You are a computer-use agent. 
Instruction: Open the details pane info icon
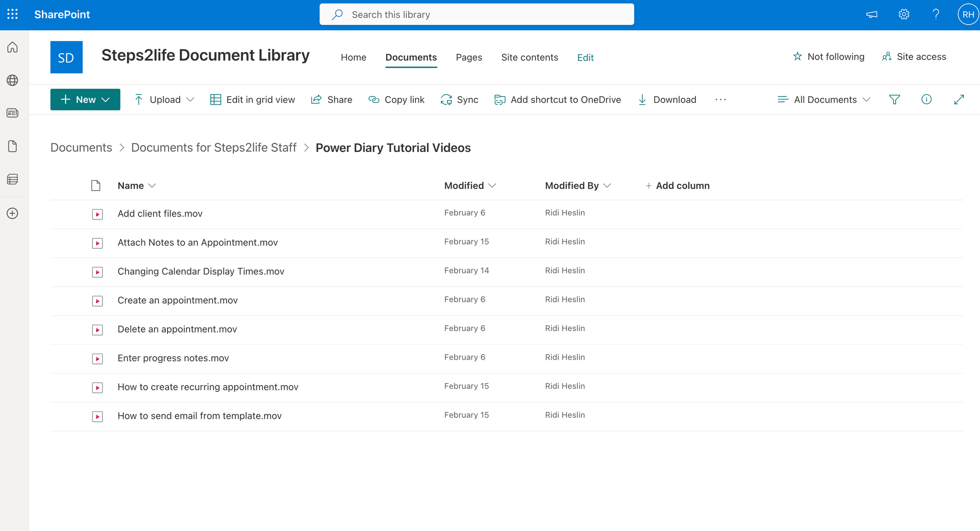(926, 99)
